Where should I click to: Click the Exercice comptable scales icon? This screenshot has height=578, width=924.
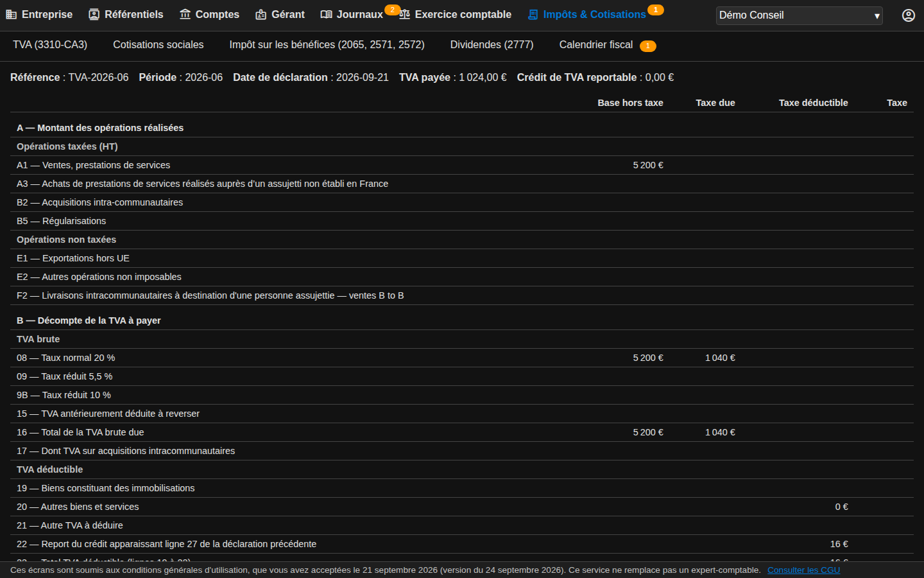tap(404, 15)
